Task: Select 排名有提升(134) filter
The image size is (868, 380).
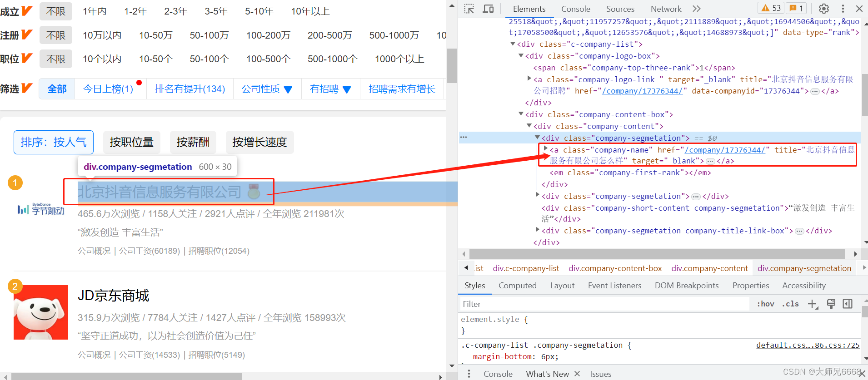Action: (190, 89)
